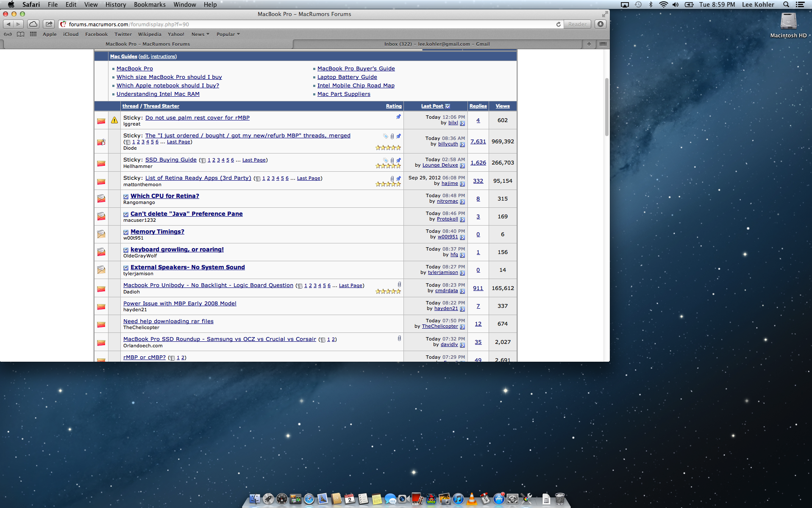Click attachment paperclip on SSD Roundup thread
812x508 pixels.
[x=399, y=338]
